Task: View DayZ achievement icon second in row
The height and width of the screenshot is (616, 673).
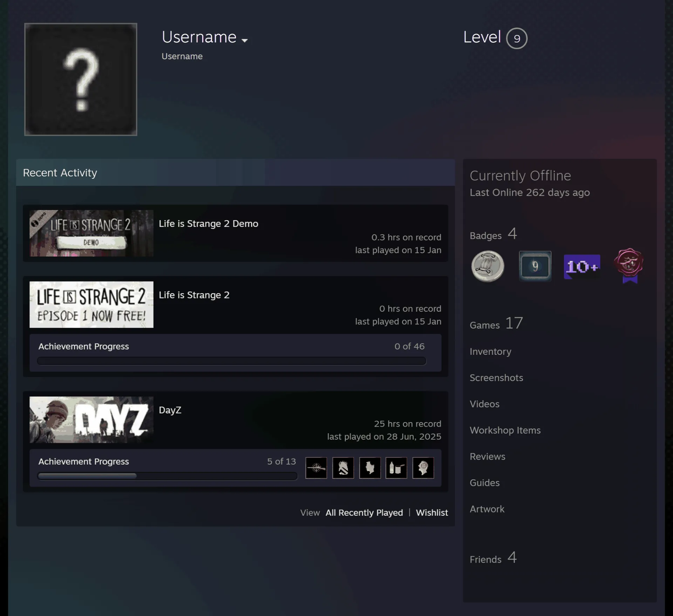Action: point(343,468)
